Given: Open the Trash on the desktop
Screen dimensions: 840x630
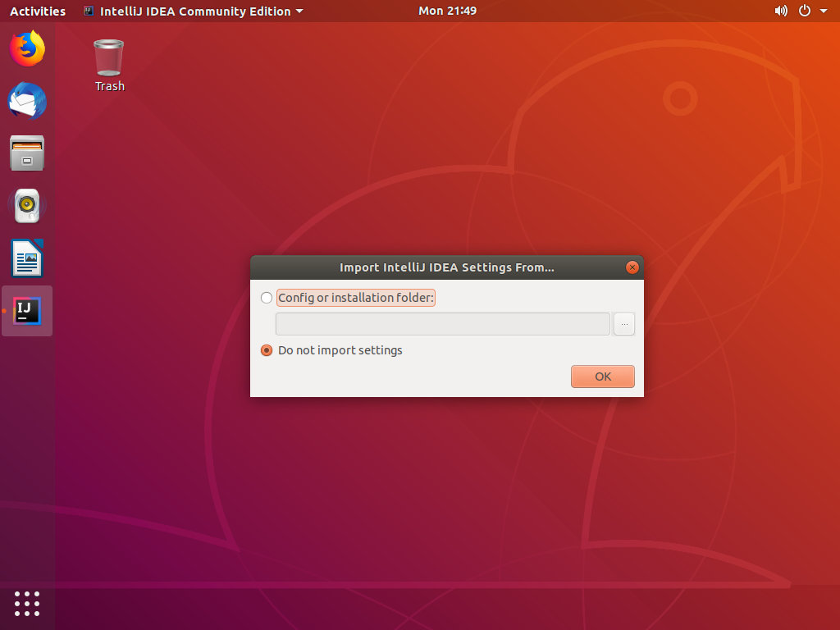Looking at the screenshot, I should [108, 57].
